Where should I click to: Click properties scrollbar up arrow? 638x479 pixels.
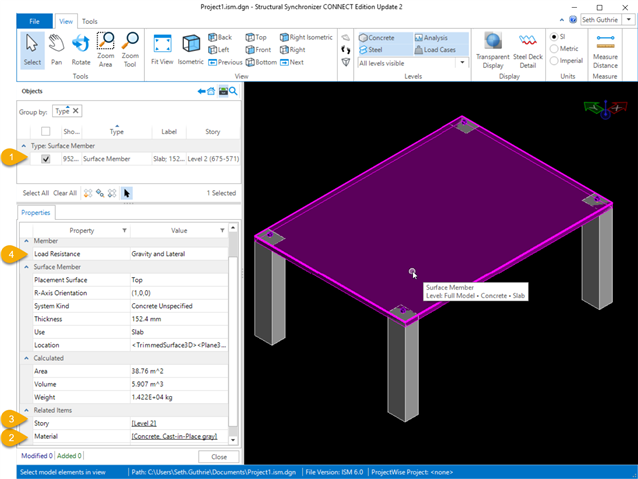point(233,227)
